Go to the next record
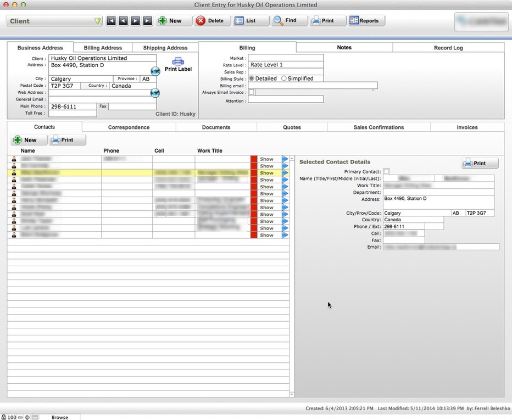Screen dimensions: 512x420 pyautogui.click(x=135, y=21)
